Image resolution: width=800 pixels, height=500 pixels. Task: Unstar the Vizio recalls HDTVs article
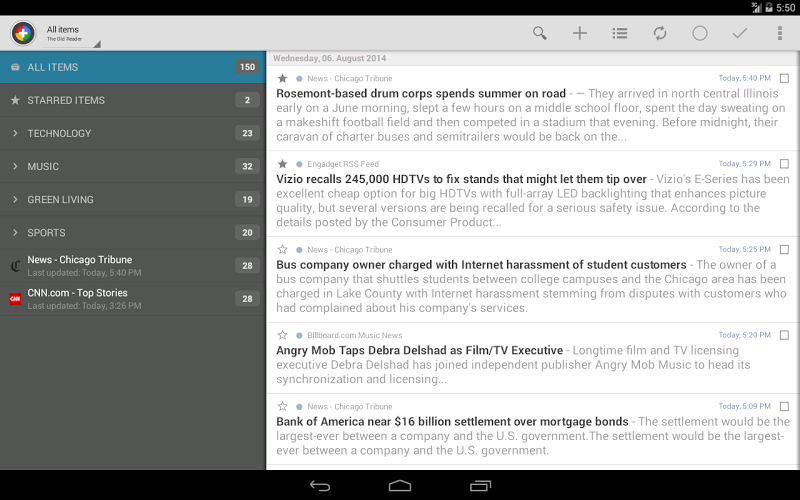point(283,164)
